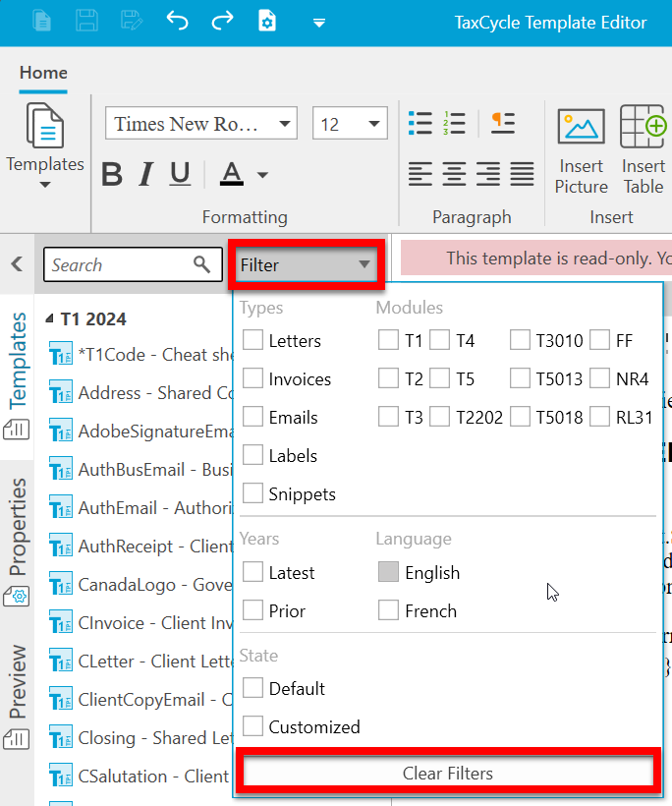Click the Save As pencil-disk icon
This screenshot has height=806, width=672.
(x=132, y=22)
